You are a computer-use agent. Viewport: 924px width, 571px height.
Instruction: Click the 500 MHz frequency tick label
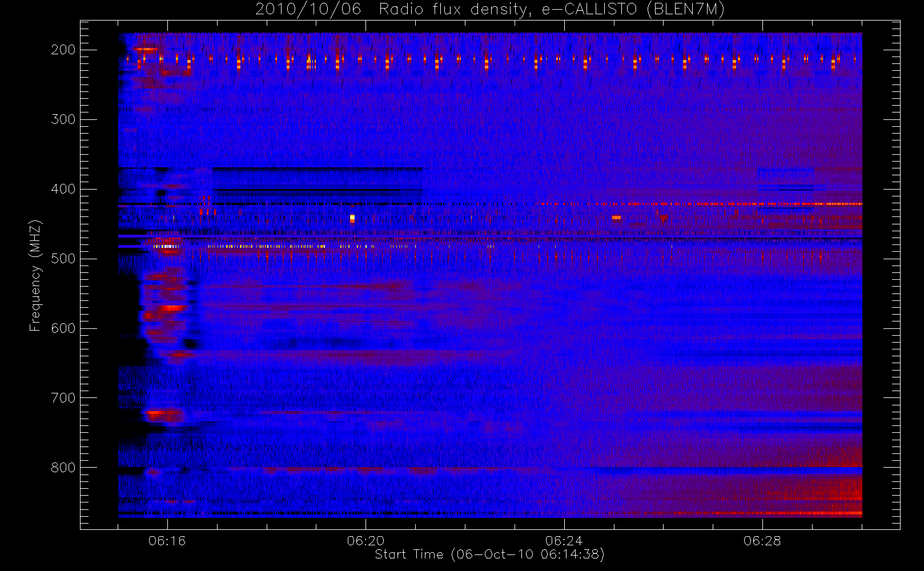coord(63,259)
